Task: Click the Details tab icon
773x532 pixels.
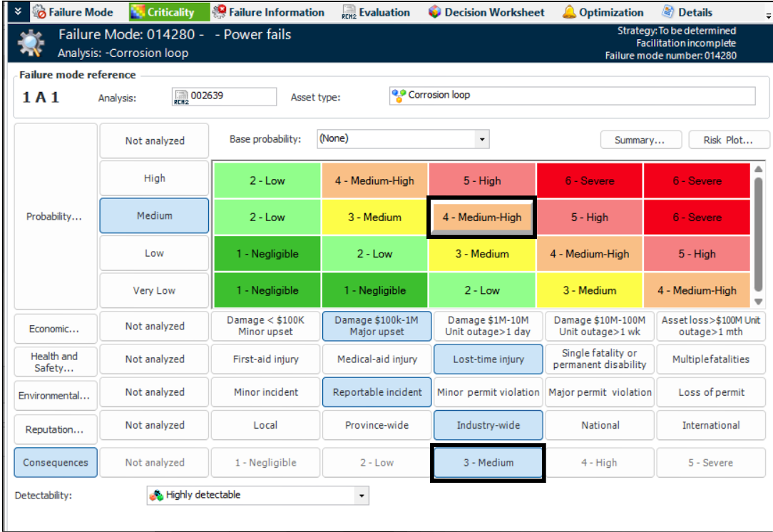Action: 668,12
